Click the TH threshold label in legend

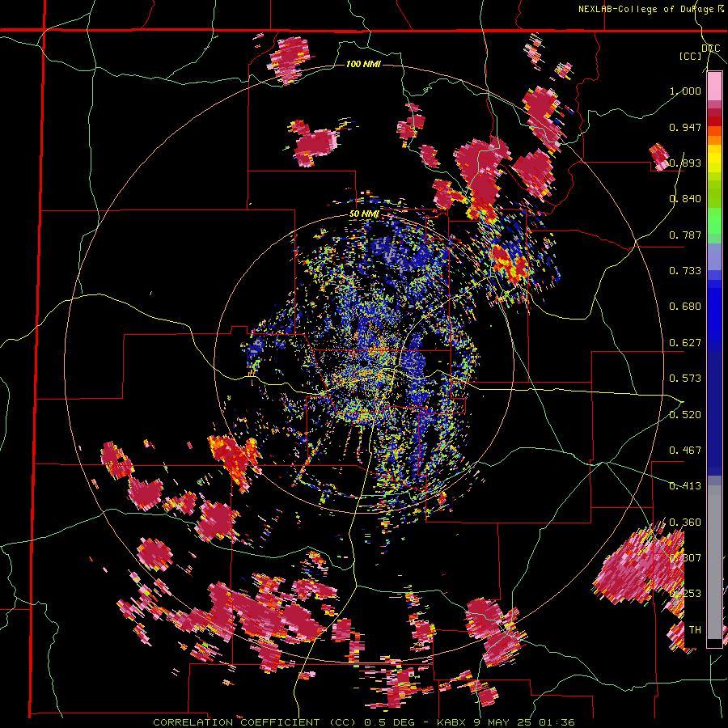pyautogui.click(x=695, y=630)
